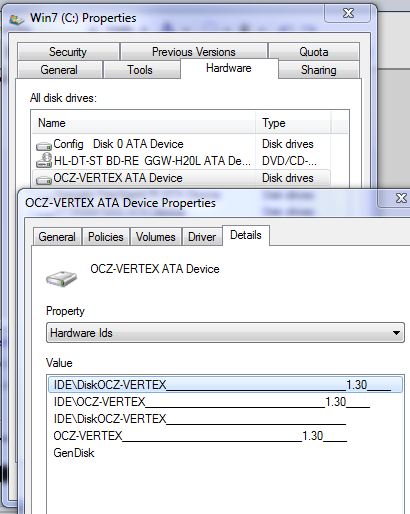
Task: Select value IDE\DiskOCZ-VERTEX without version suffix
Action: tap(200, 419)
